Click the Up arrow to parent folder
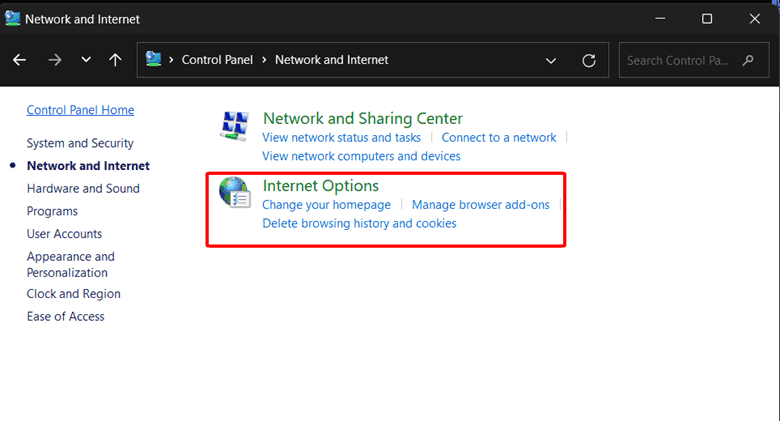Screen dimensions: 780x421 tap(115, 60)
